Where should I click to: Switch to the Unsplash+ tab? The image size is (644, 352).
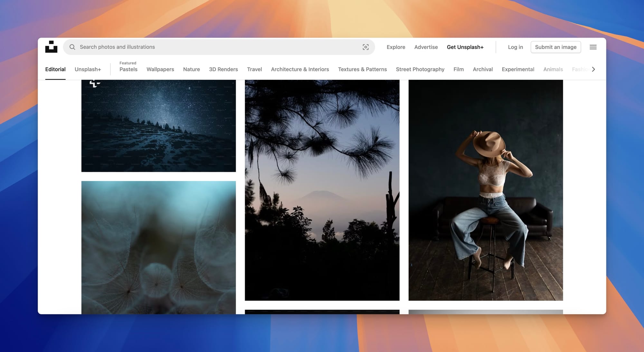coord(88,69)
